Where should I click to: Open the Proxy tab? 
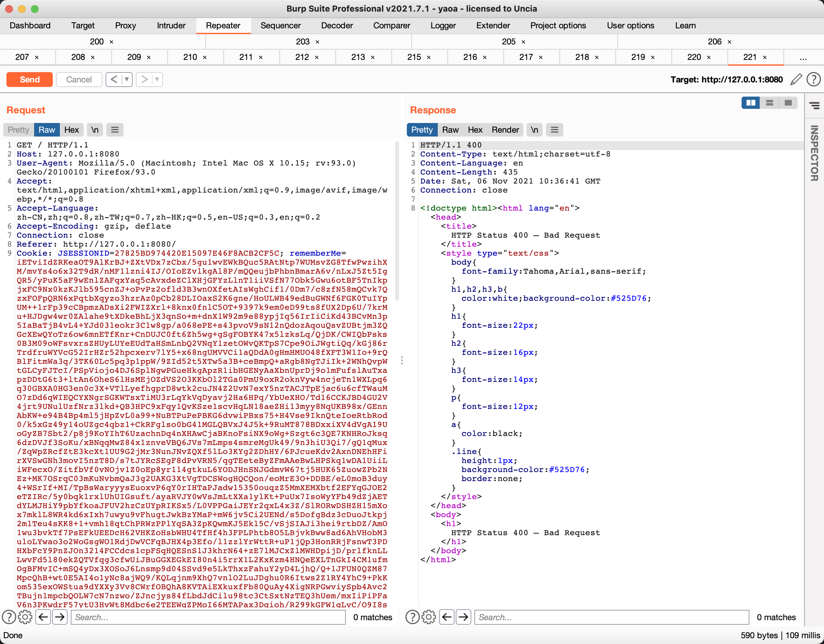click(126, 26)
